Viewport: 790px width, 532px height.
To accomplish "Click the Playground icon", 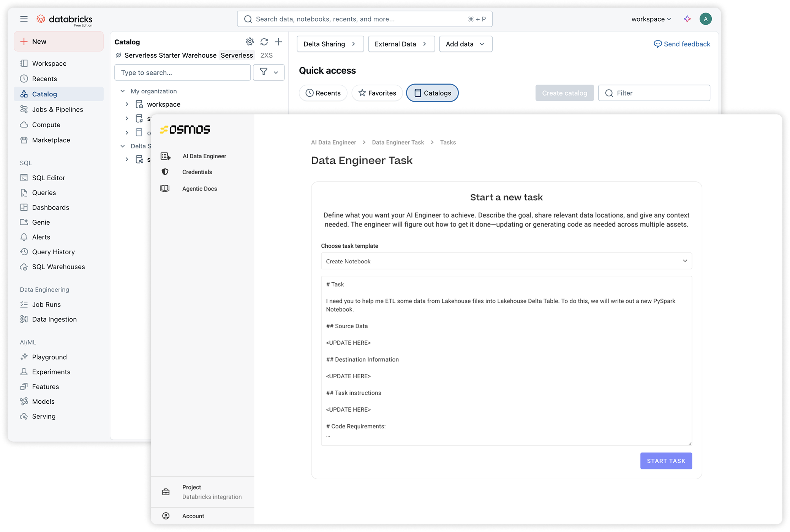I will tap(24, 357).
